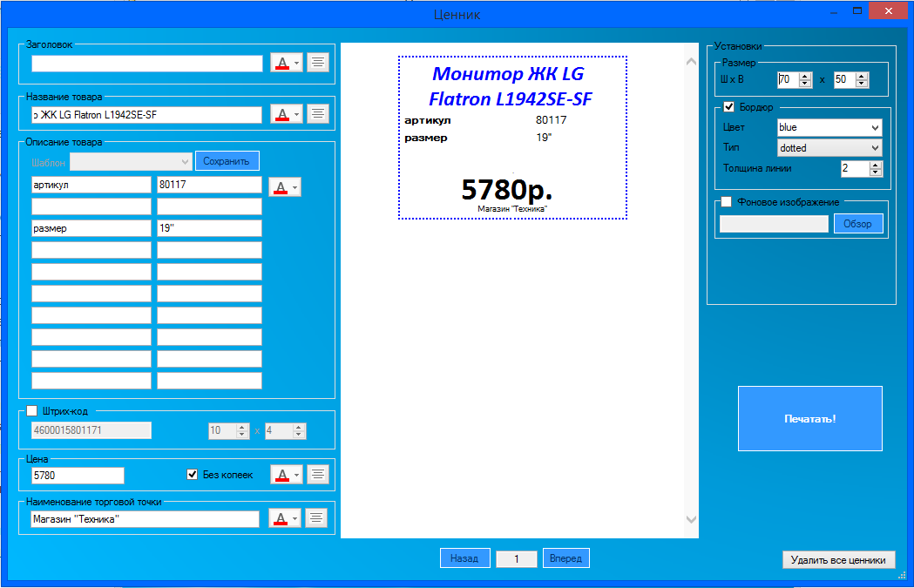Screen dimensions: 914x588
Task: Open the Тип dropdown showing dotted
Action: (x=829, y=148)
